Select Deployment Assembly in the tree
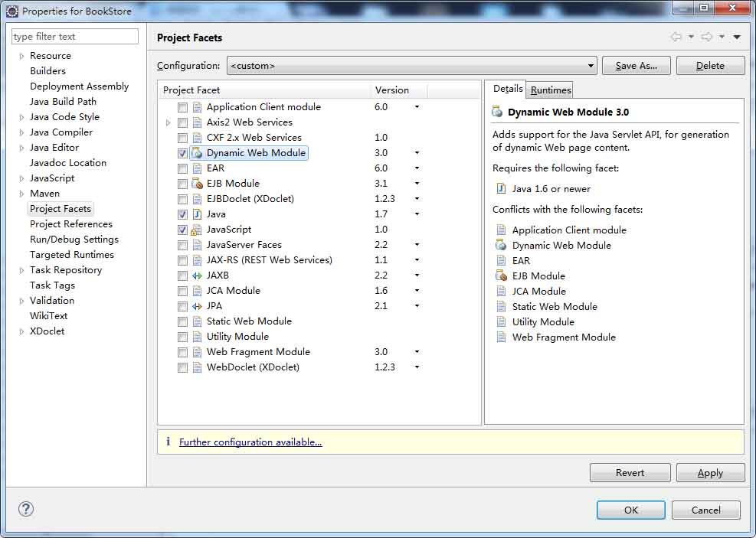Viewport: 756px width, 538px height. pyautogui.click(x=79, y=86)
